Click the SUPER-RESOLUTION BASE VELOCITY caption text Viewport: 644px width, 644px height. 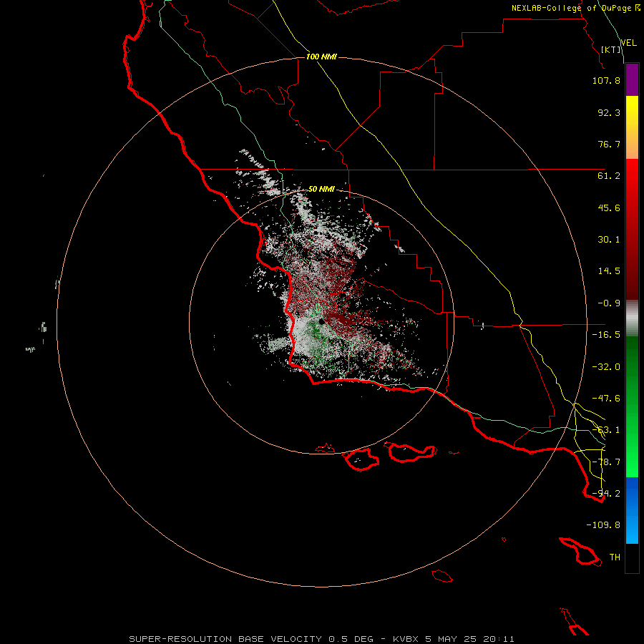[x=225, y=639]
